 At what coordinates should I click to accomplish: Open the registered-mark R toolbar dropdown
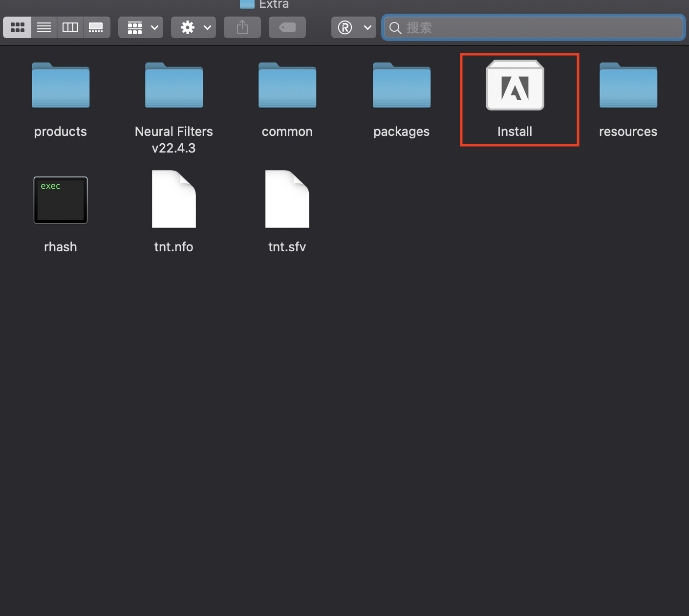(354, 27)
